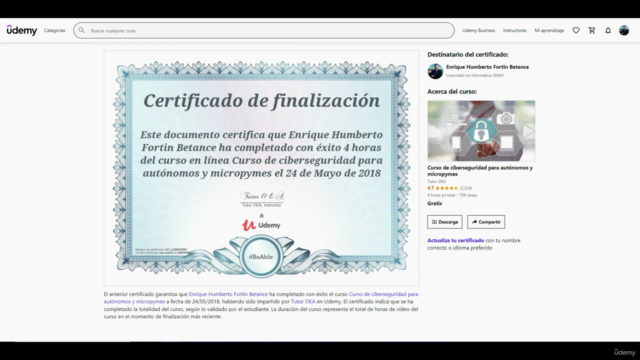The image size is (640, 360).
Task: Click the Udemy logo in header
Action: pos(22,30)
